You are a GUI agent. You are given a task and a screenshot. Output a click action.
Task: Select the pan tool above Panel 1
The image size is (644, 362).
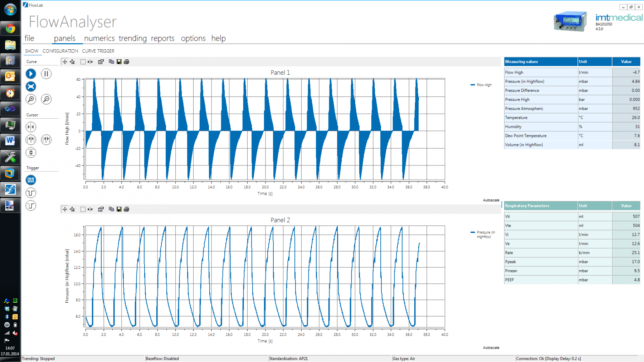point(65,61)
